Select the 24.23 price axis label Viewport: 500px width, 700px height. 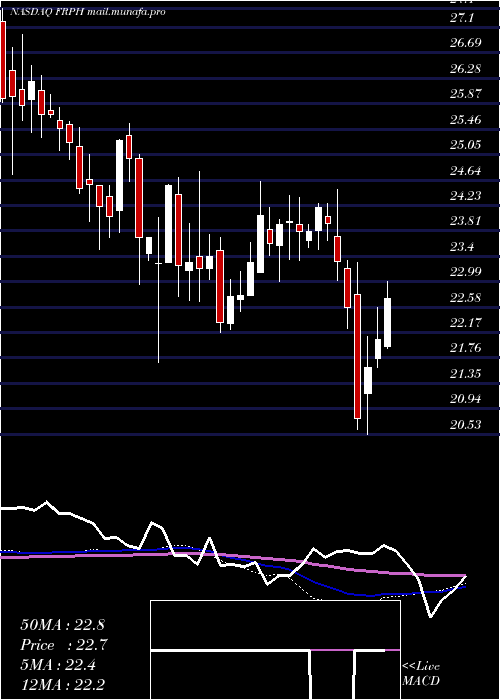466,196
